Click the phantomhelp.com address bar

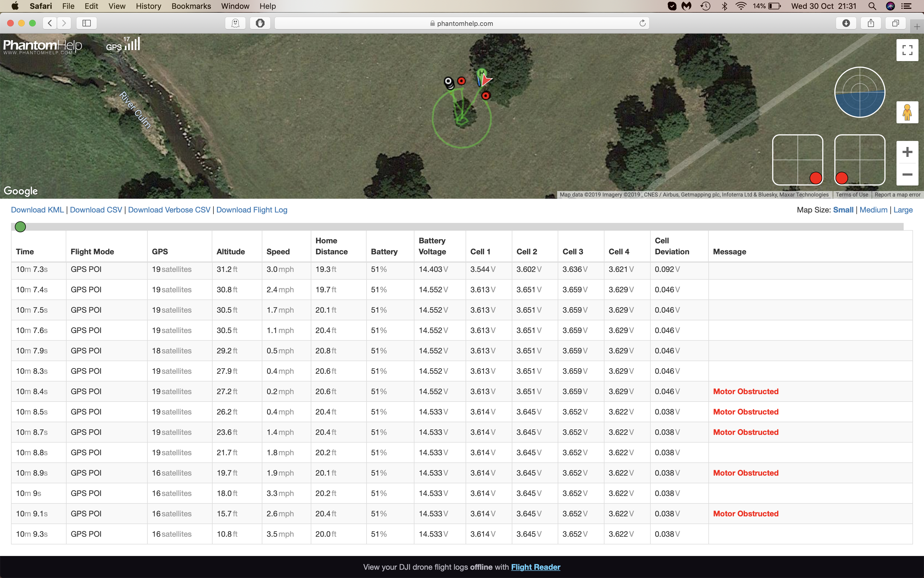(462, 23)
